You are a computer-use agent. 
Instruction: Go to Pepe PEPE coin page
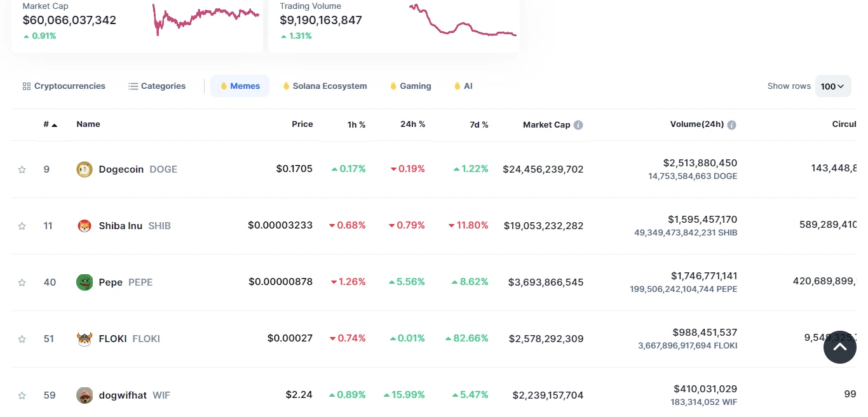click(126, 282)
